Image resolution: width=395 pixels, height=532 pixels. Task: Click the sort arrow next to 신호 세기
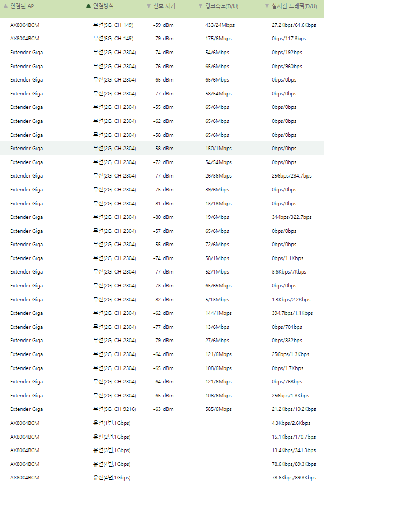149,6
